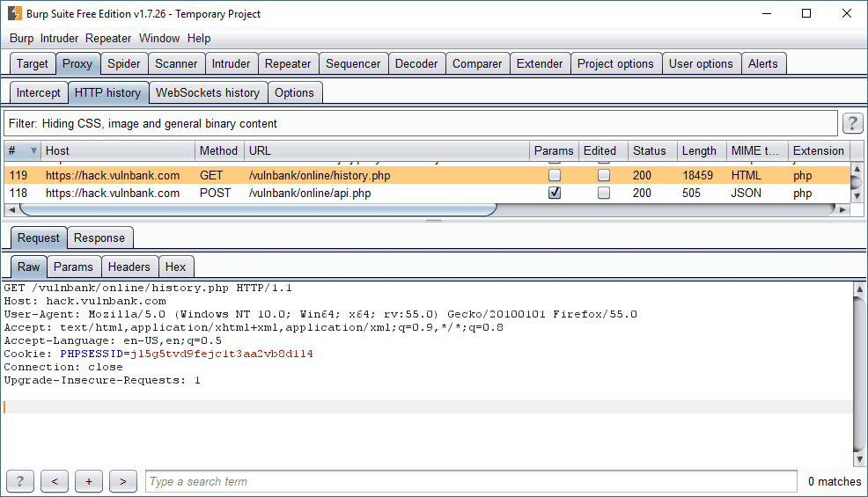Viewport: 868px width, 497px height.
Task: Open the Help menu
Action: pyautogui.click(x=199, y=38)
